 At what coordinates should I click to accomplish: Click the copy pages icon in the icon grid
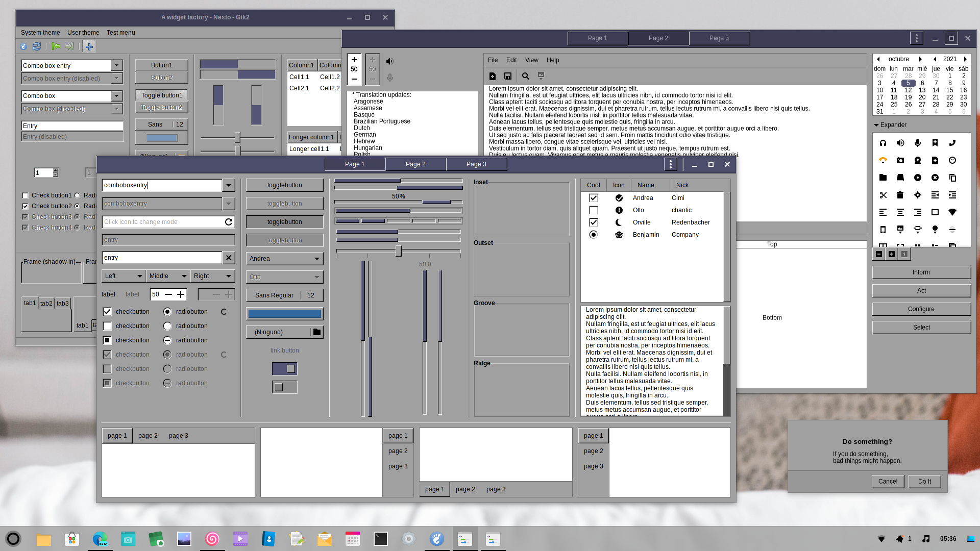(x=952, y=178)
